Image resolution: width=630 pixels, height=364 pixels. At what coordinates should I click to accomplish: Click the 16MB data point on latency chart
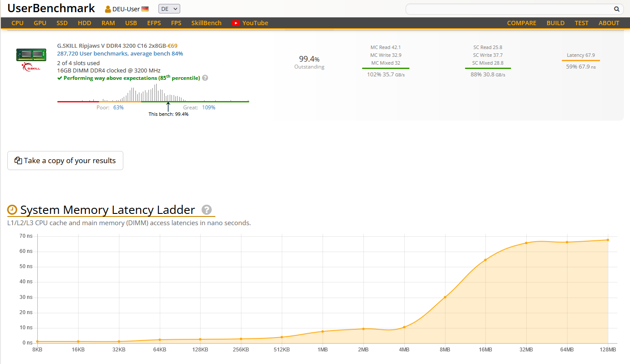[485, 260]
